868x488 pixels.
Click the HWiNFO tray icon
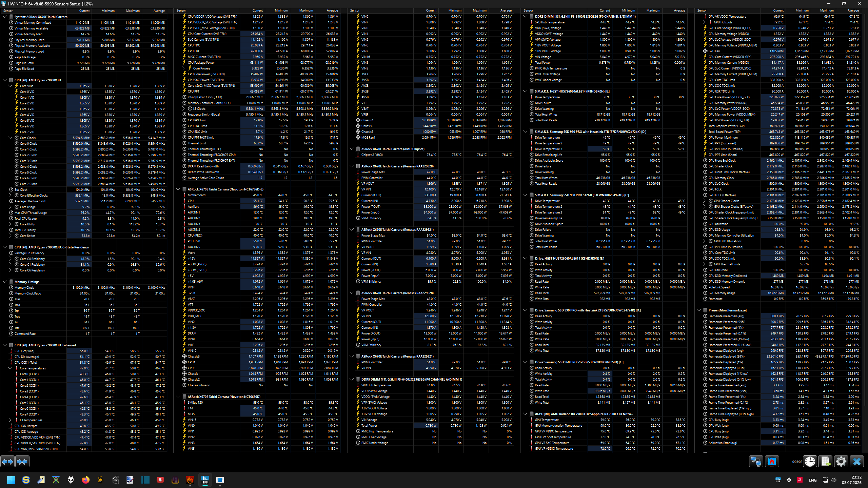click(778, 480)
